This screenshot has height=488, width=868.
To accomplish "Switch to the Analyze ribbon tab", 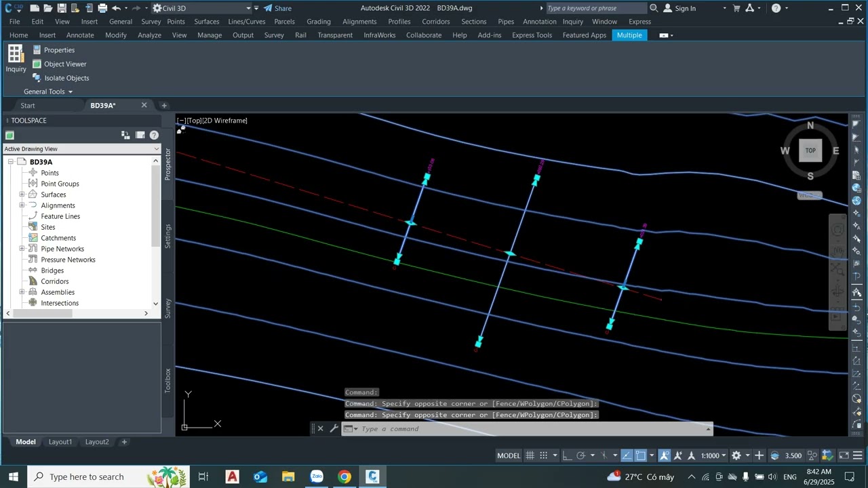I will pyautogui.click(x=149, y=35).
